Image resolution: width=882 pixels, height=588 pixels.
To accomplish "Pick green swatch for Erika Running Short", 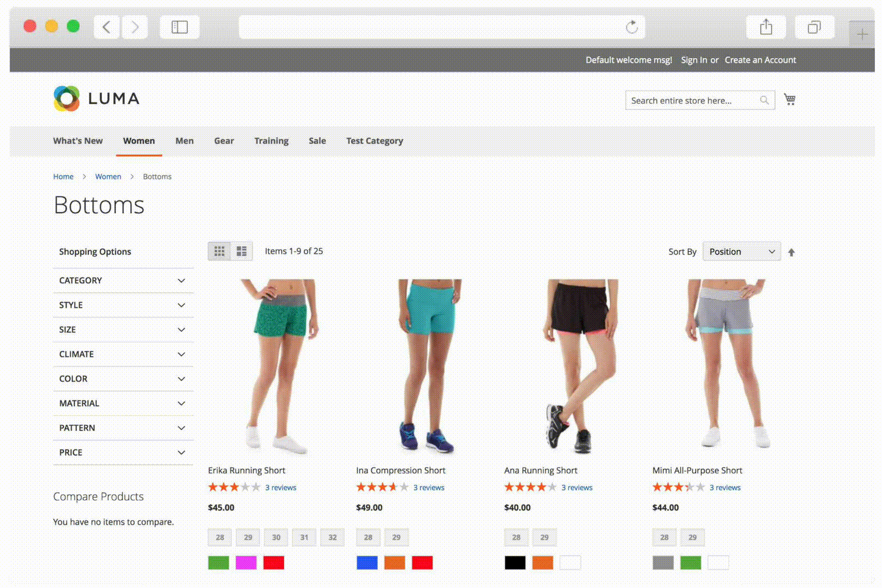I will coord(219,563).
